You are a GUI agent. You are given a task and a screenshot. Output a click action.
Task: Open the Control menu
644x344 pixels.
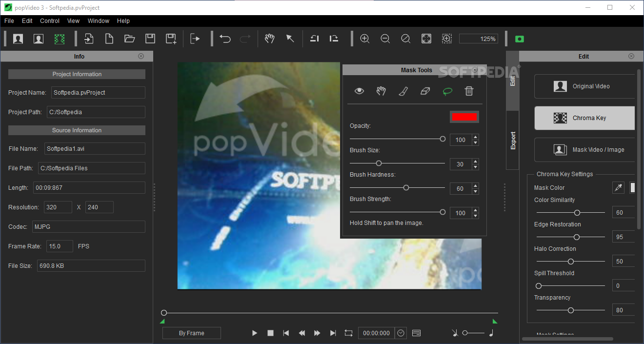[x=50, y=21]
